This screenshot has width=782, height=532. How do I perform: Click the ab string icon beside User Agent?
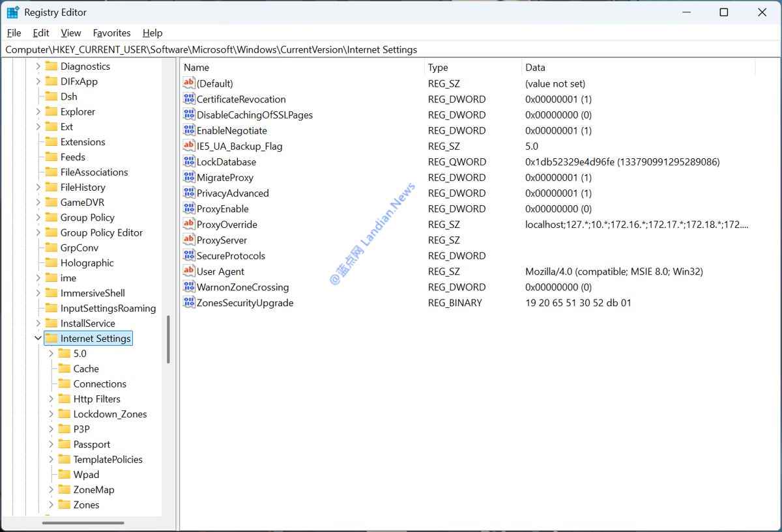[188, 271]
